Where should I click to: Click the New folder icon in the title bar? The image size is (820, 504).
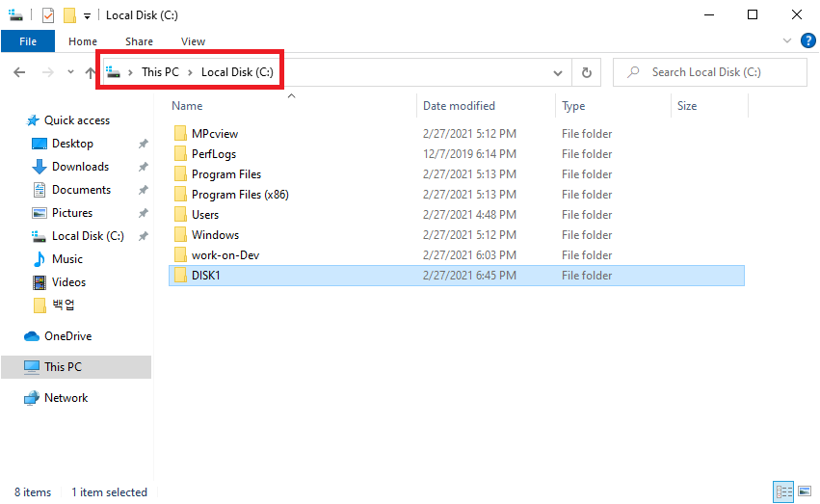click(x=69, y=15)
